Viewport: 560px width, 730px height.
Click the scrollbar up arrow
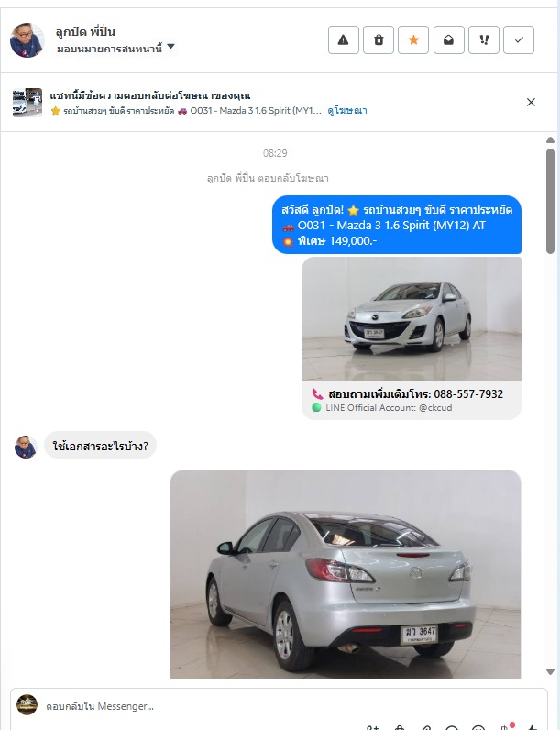point(550,139)
